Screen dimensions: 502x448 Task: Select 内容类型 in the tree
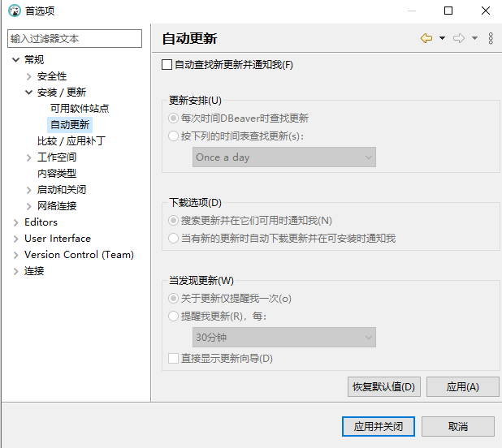click(x=57, y=174)
